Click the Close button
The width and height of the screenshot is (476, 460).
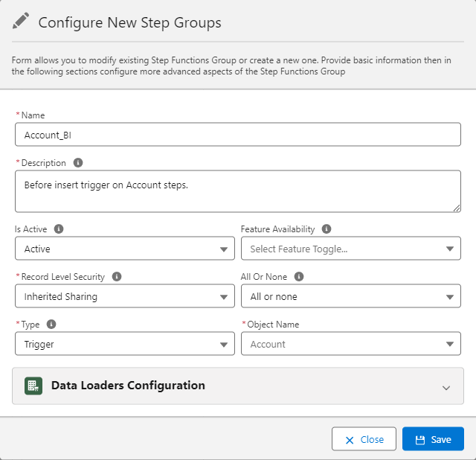pyautogui.click(x=364, y=439)
